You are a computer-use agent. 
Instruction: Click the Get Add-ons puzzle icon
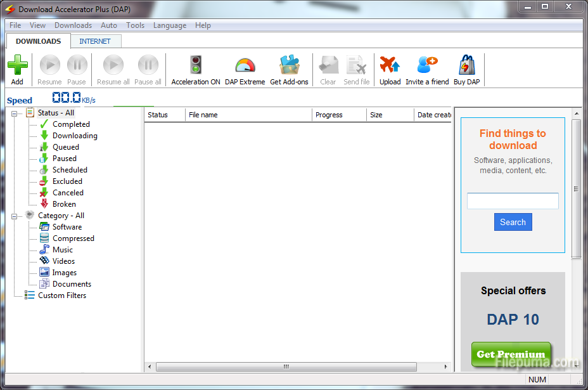[x=289, y=65]
